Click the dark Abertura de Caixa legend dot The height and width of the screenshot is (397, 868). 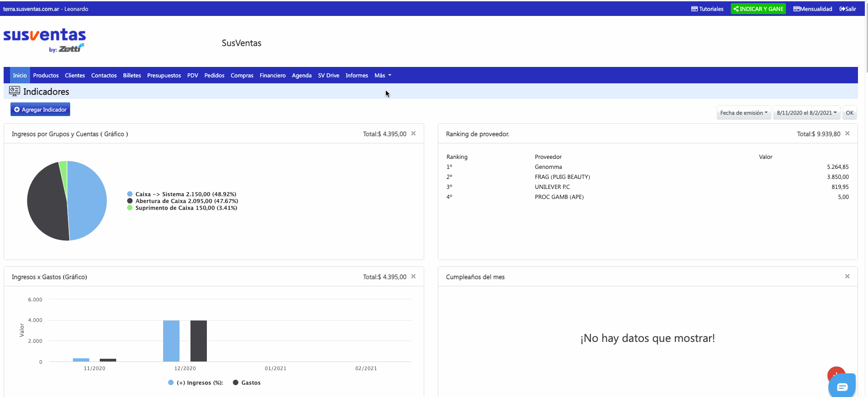(x=130, y=201)
